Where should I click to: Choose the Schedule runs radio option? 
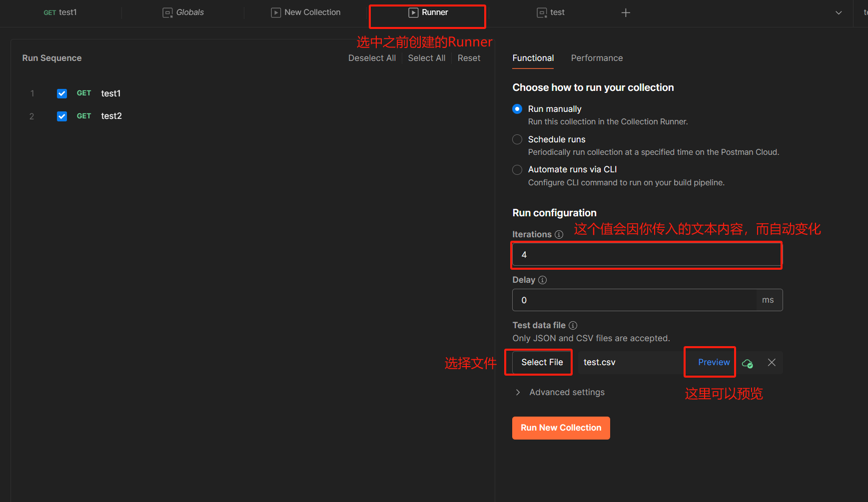(x=517, y=139)
